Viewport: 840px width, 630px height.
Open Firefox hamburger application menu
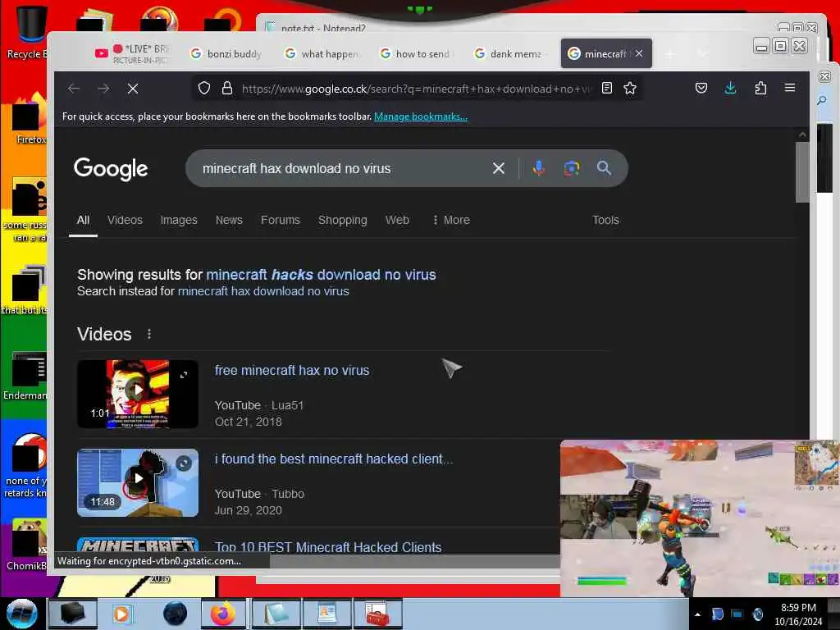pos(790,87)
